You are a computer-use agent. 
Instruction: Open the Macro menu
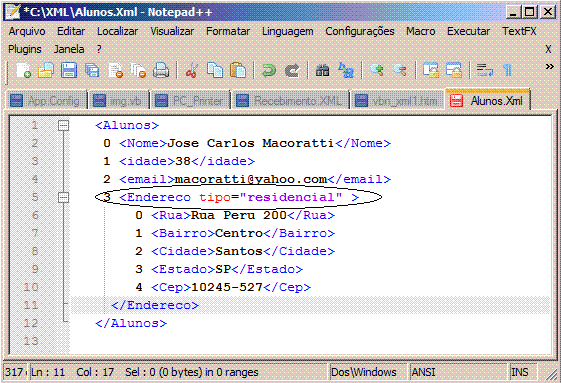(421, 31)
